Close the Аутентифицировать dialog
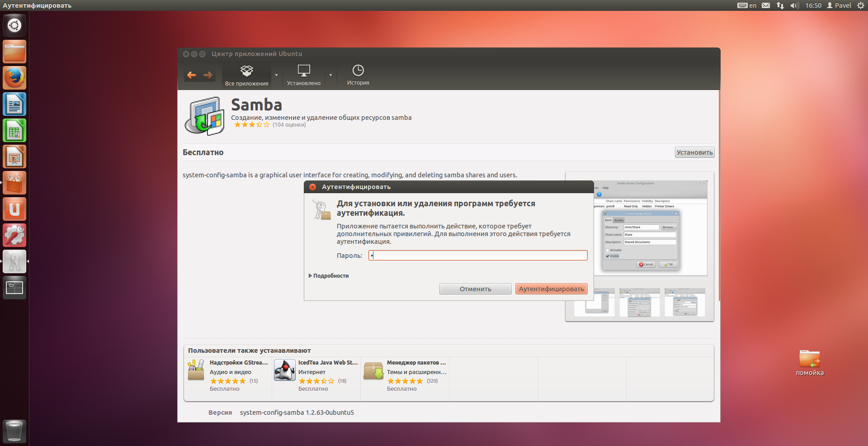This screenshot has width=868, height=446. (312, 187)
